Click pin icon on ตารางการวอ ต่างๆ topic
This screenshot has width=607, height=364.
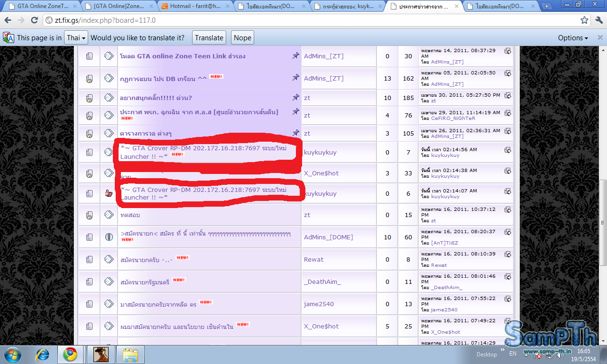tap(295, 133)
